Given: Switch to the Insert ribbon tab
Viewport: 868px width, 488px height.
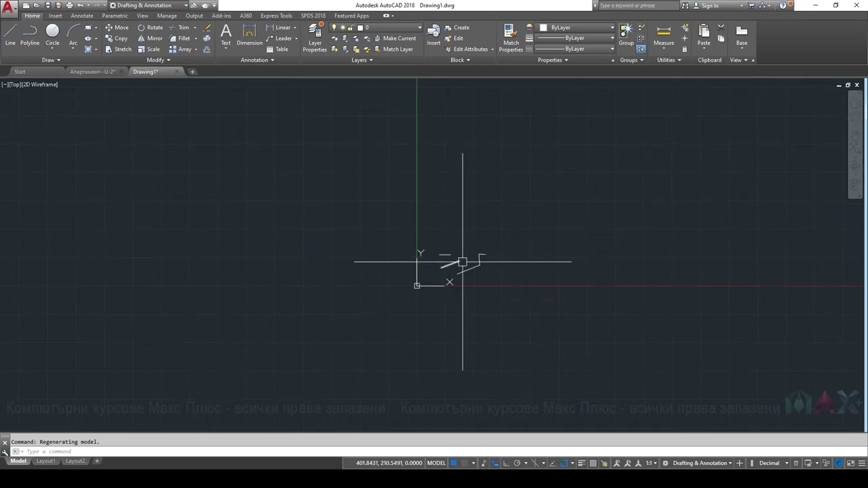Looking at the screenshot, I should tap(55, 16).
